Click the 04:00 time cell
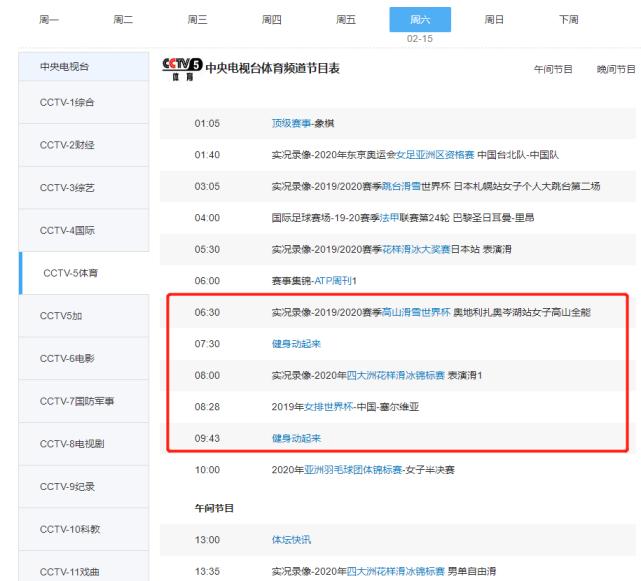Image resolution: width=641 pixels, height=581 pixels. coord(207,218)
